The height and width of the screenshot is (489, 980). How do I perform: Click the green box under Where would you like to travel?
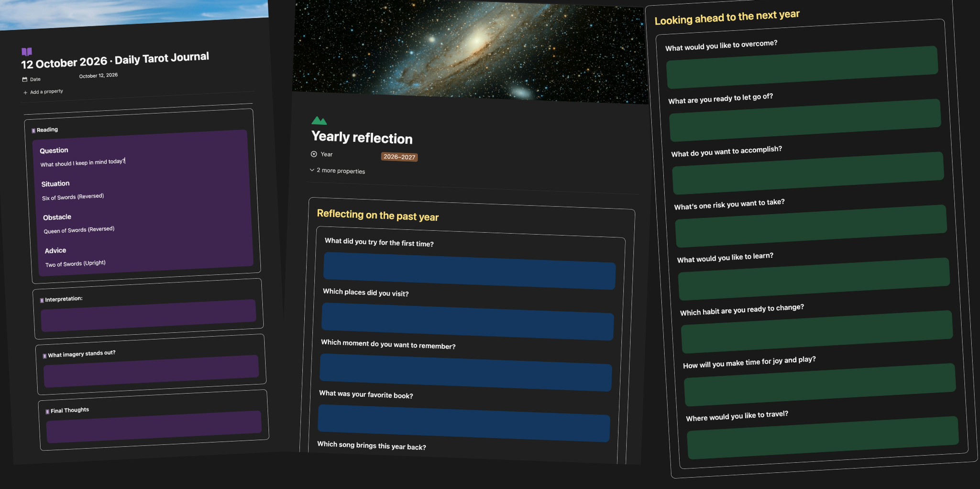(x=823, y=438)
